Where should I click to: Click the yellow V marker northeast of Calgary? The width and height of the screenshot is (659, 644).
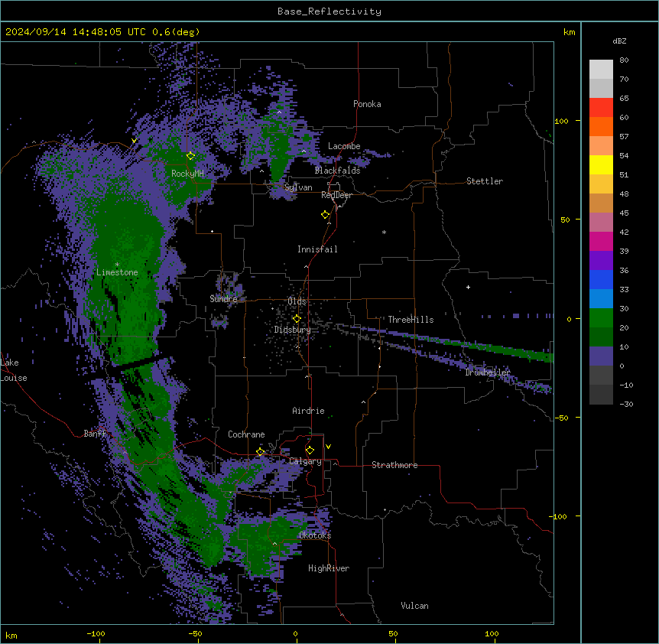pos(328,447)
